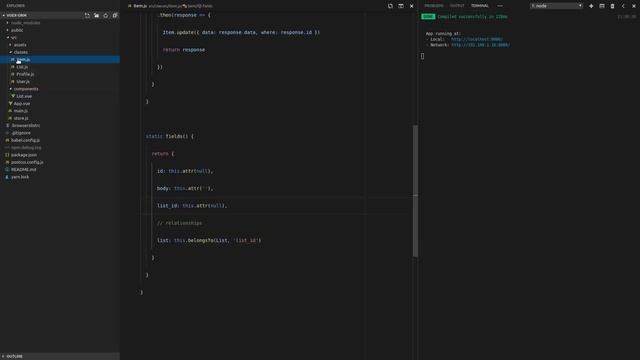Click the icon beside package.json
This screenshot has width=640, height=360.
pyautogui.click(x=7, y=155)
